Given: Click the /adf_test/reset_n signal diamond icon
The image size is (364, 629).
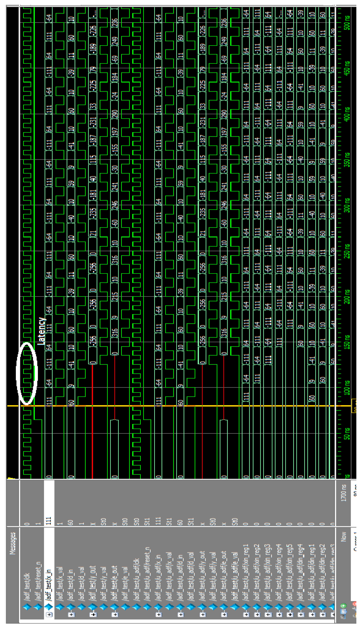Looking at the screenshot, I should [38, 607].
